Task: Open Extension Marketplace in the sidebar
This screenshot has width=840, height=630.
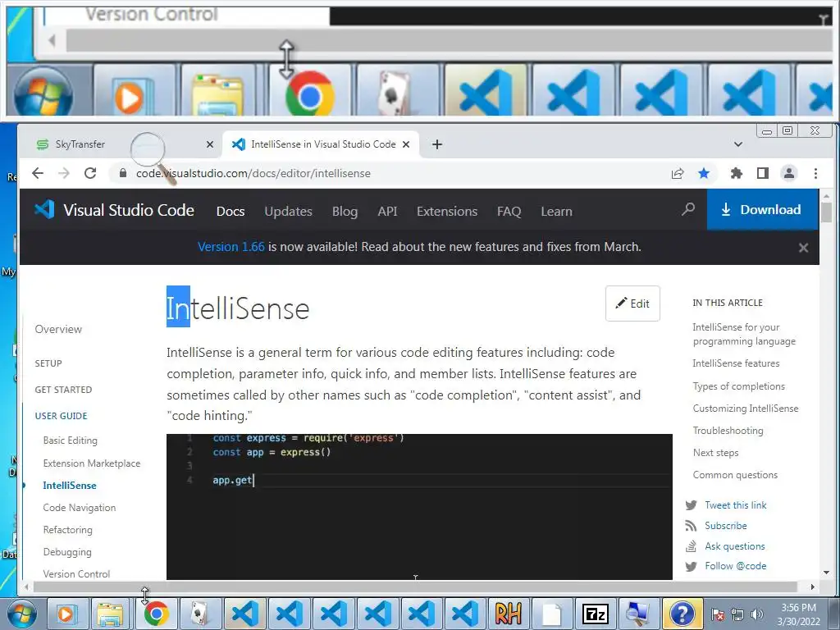Action: click(x=92, y=463)
